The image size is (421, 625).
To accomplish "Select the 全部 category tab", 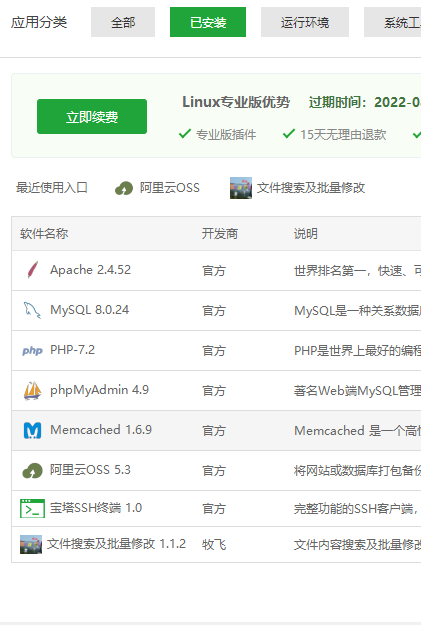I will pyautogui.click(x=123, y=22).
